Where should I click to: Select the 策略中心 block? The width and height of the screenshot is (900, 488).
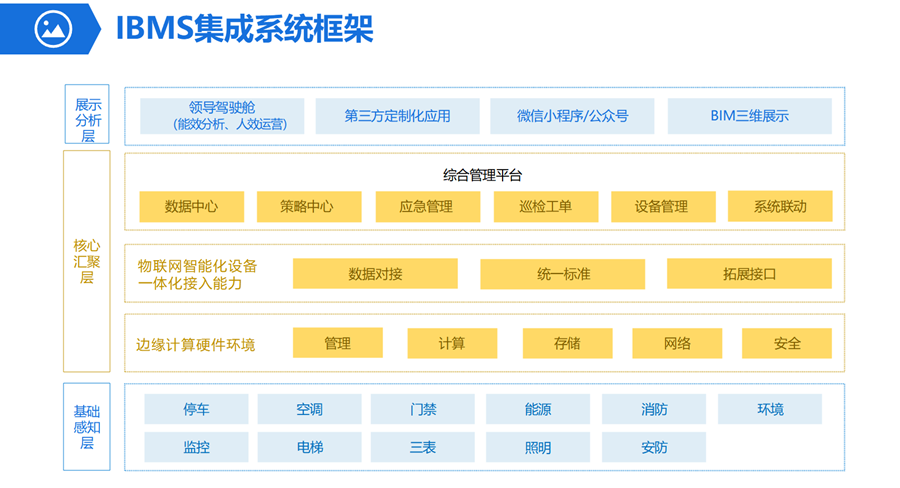coord(309,207)
